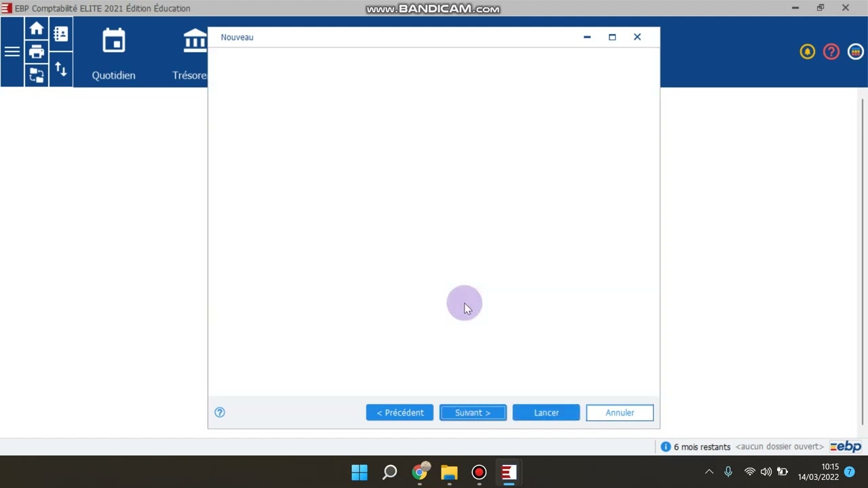Open the colored grid apps icon

click(855, 52)
